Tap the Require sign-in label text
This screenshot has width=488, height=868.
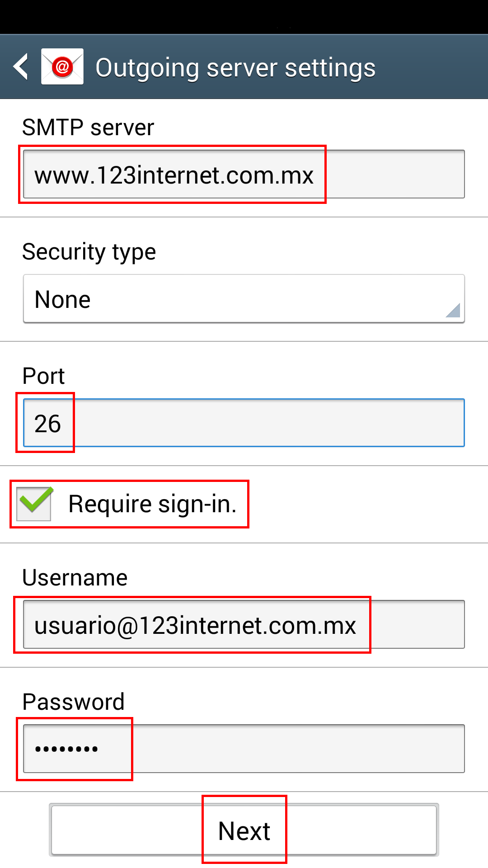[152, 504]
